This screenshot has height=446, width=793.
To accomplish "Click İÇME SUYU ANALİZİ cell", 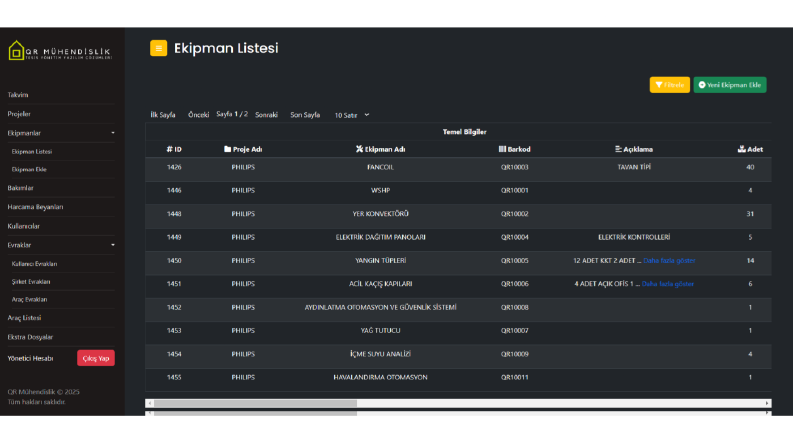I will coord(380,354).
